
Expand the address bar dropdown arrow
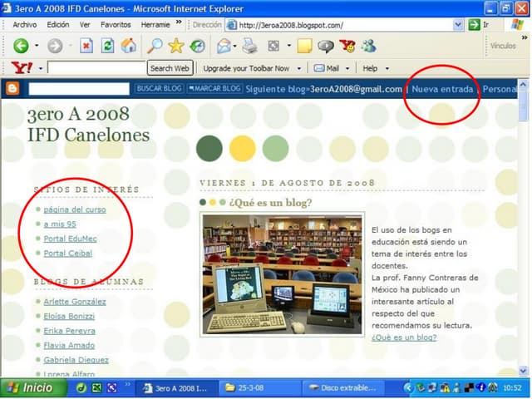pyautogui.click(x=459, y=25)
